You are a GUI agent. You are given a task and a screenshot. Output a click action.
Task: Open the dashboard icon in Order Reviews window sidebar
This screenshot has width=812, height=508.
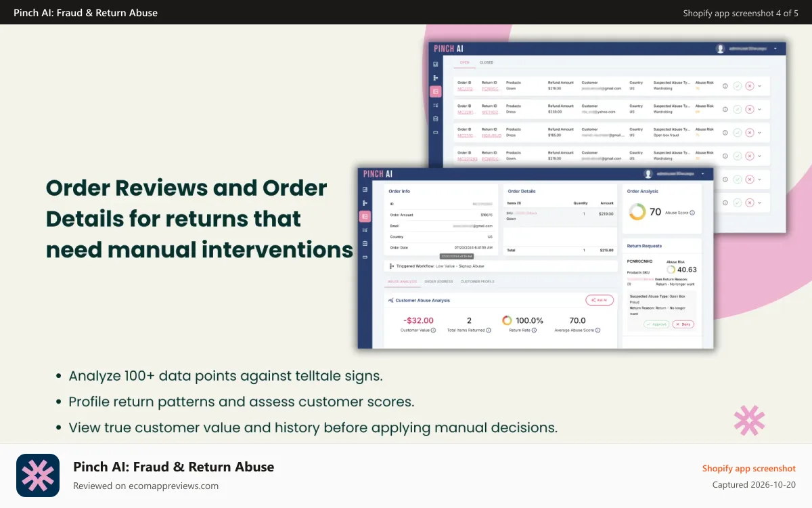tap(435, 64)
